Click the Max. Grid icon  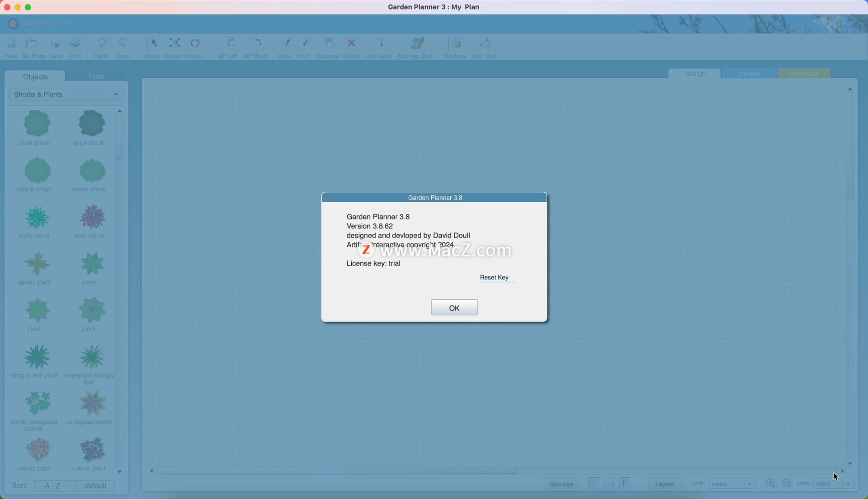coord(486,43)
